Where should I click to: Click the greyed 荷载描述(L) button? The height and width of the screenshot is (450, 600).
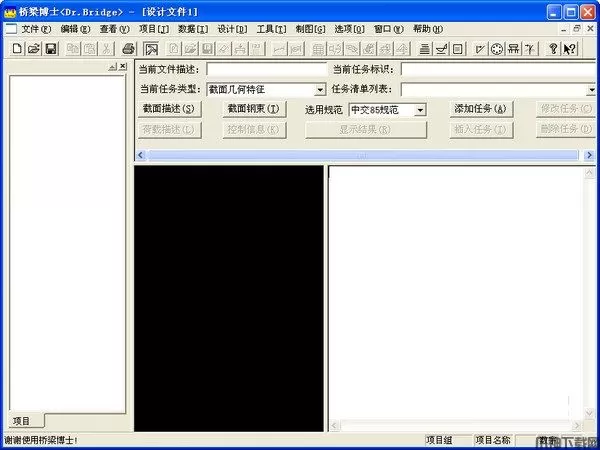point(169,130)
